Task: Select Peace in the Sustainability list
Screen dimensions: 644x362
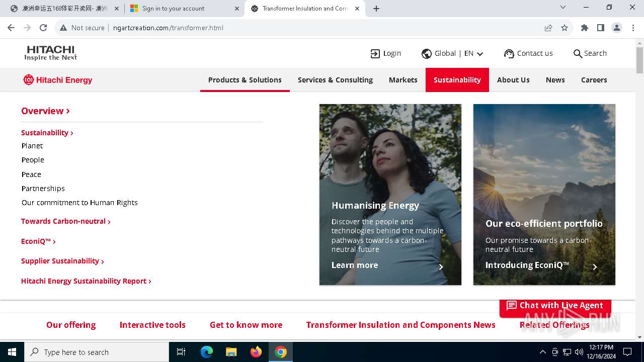Action: pyautogui.click(x=31, y=174)
